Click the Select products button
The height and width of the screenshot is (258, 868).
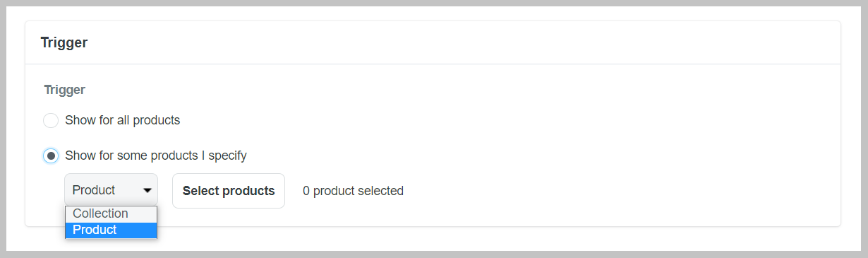229,191
